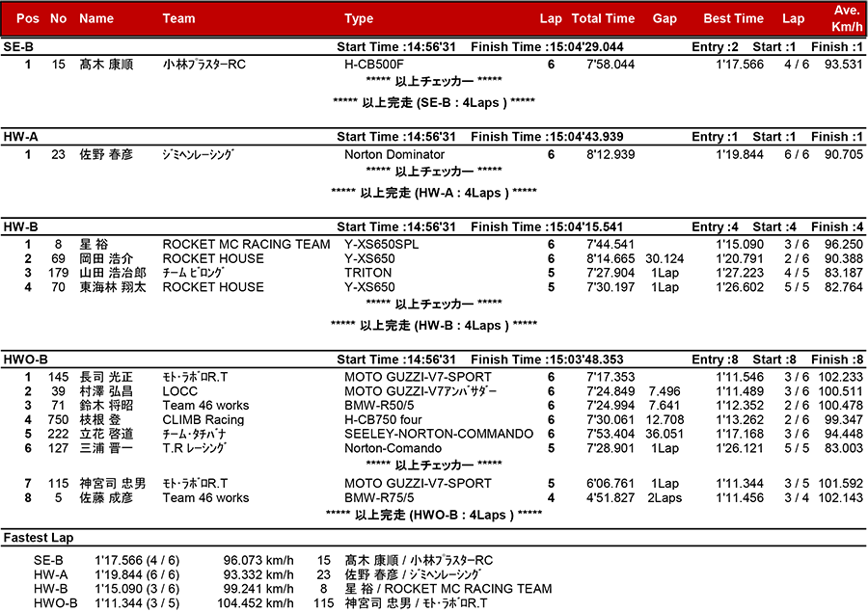Click bike type 'Norton Dominator'
The image size is (868, 612).
[x=394, y=154]
